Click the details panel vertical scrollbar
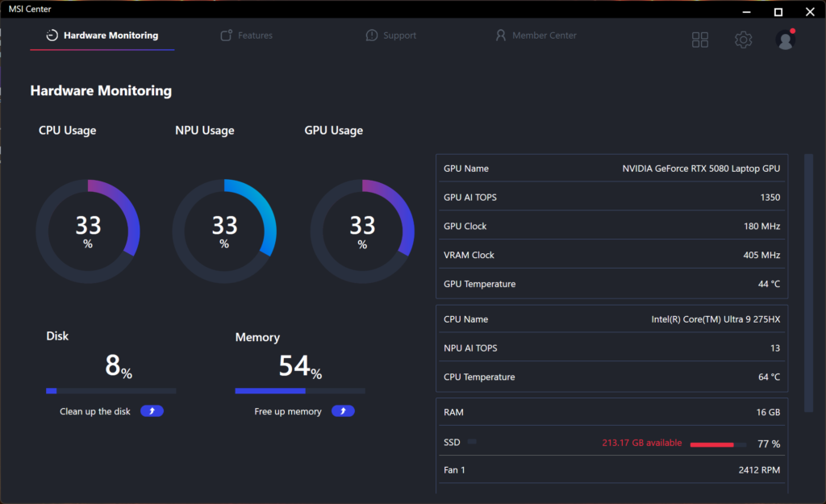The height and width of the screenshot is (504, 826). (808, 283)
